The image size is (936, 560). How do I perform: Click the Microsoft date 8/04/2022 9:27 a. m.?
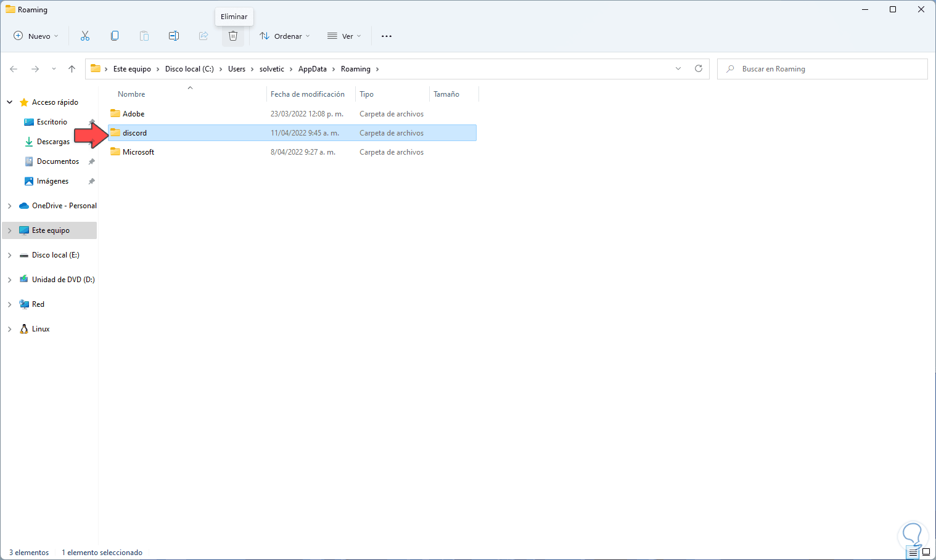[x=303, y=152]
